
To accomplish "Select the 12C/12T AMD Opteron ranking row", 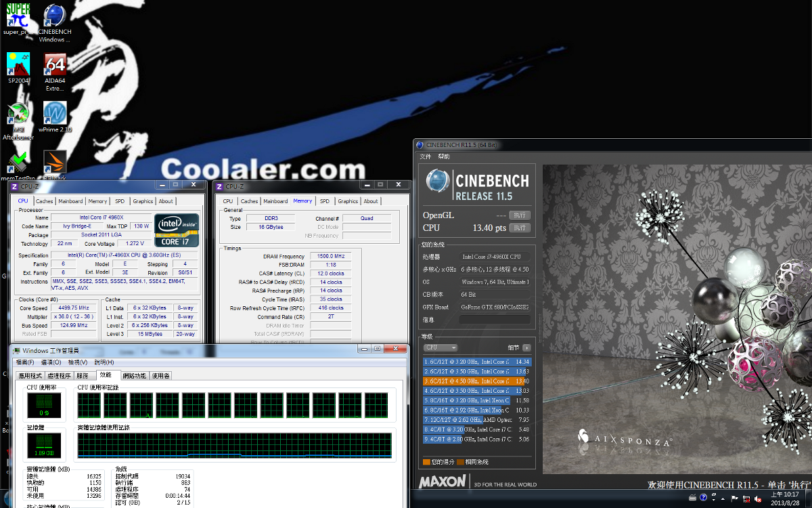I will (x=477, y=420).
